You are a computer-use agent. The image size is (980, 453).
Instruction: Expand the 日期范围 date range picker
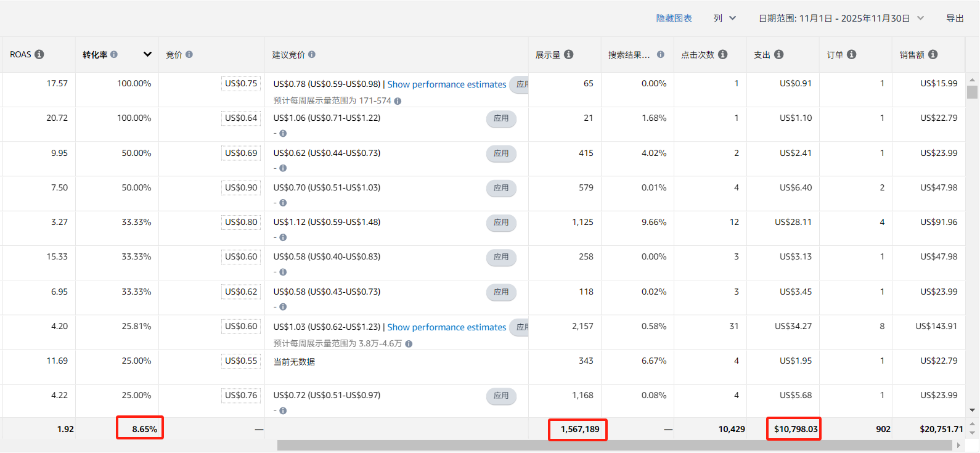coord(841,18)
